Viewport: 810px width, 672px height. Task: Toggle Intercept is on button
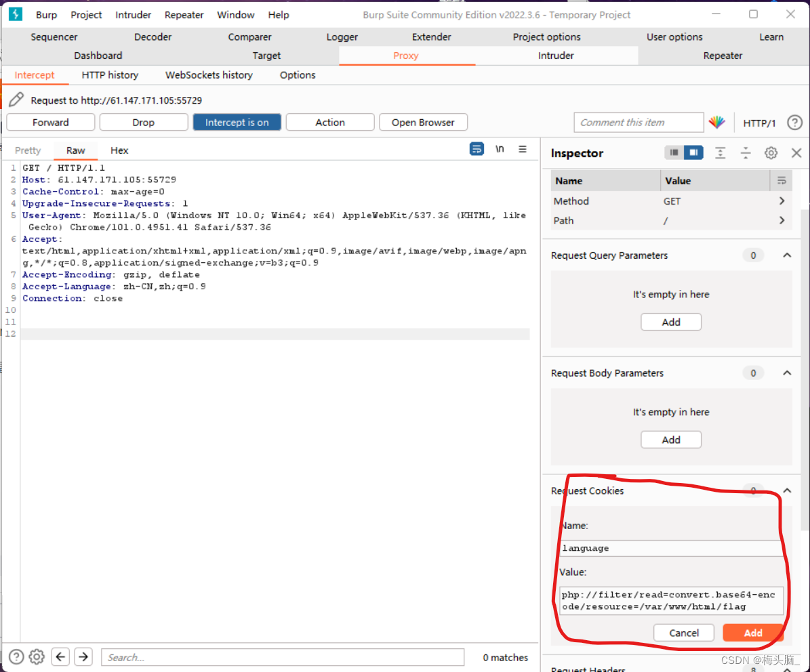pyautogui.click(x=237, y=123)
